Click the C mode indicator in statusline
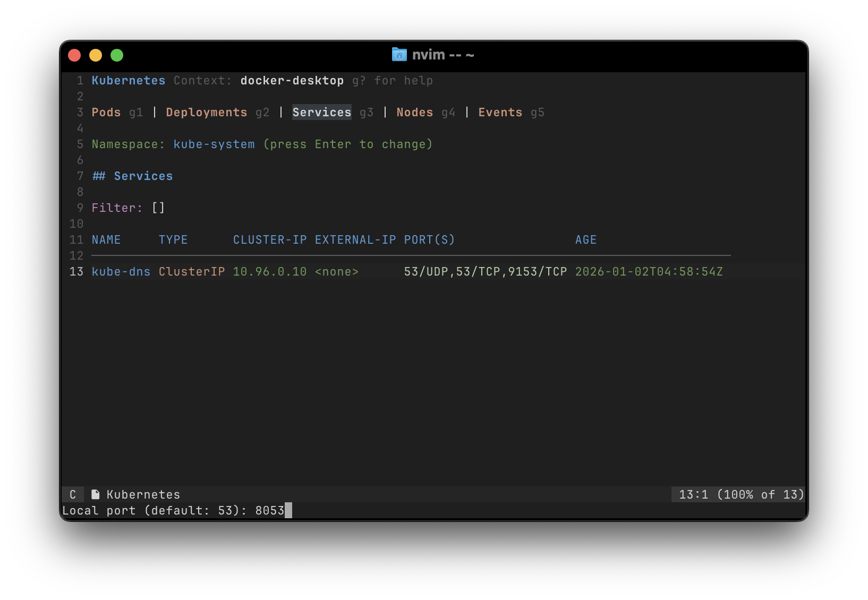The image size is (868, 600). [x=73, y=494]
